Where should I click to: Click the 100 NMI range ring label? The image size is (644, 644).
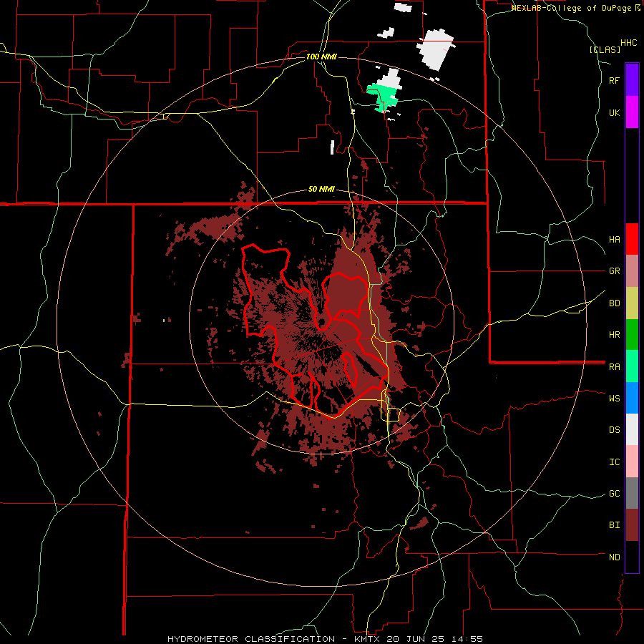(321, 57)
